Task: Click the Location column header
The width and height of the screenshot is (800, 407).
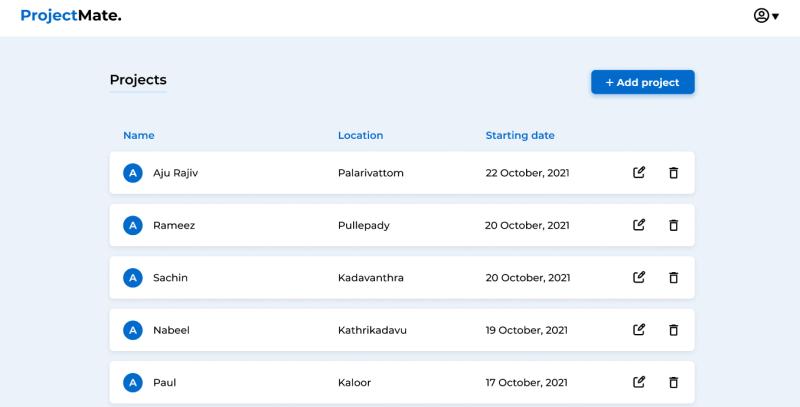Action: [360, 135]
